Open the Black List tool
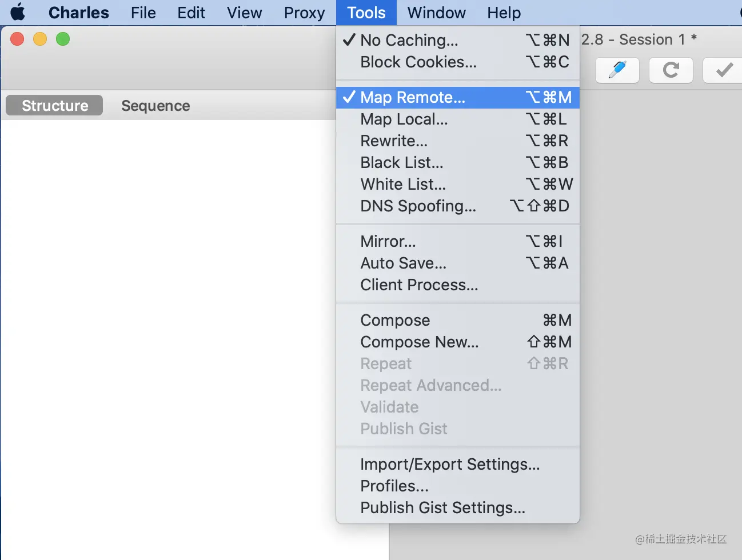Screen dimensions: 742x560 (401, 162)
